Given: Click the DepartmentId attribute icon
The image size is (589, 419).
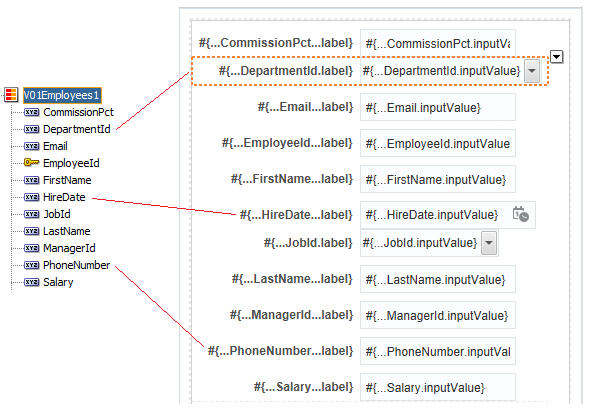Looking at the screenshot, I should (32, 129).
